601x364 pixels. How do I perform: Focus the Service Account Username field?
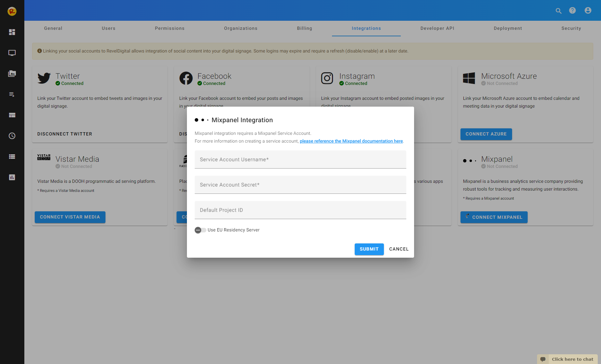click(300, 159)
